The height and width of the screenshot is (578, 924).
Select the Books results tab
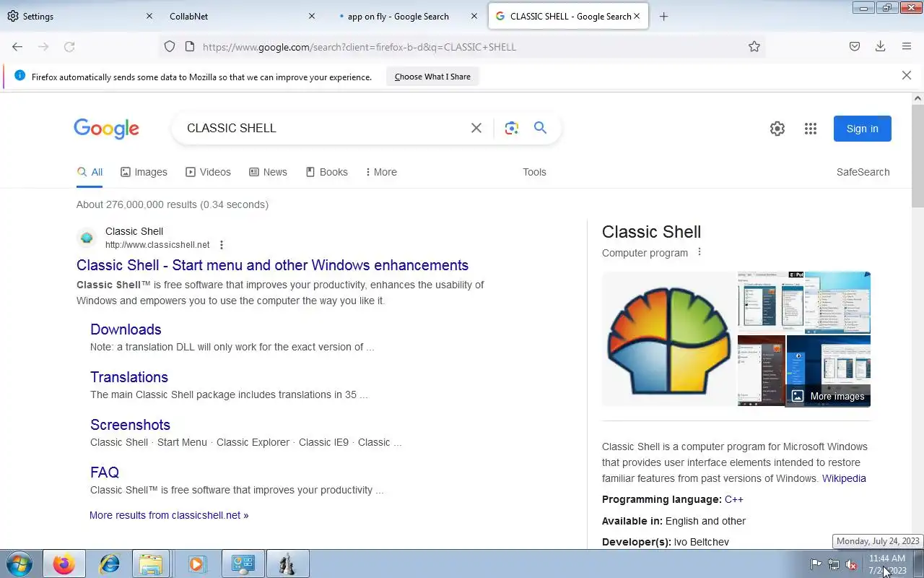tap(326, 172)
